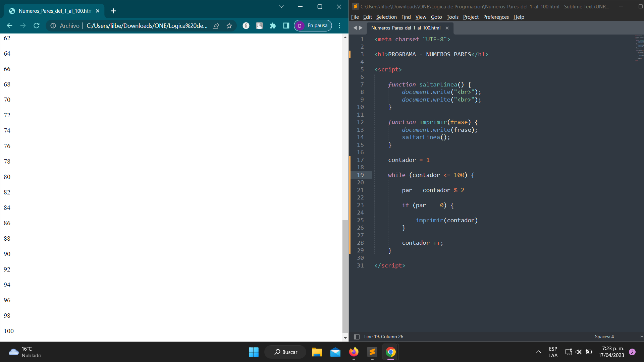Click the reload page icon in browser
The image size is (644, 362).
pos(37,25)
